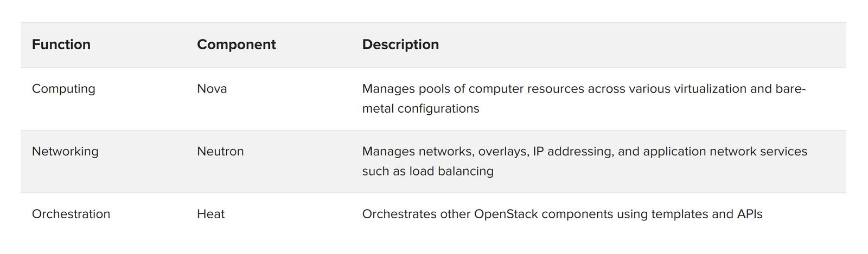Click the Component column header
868x254 pixels.
coord(236,44)
